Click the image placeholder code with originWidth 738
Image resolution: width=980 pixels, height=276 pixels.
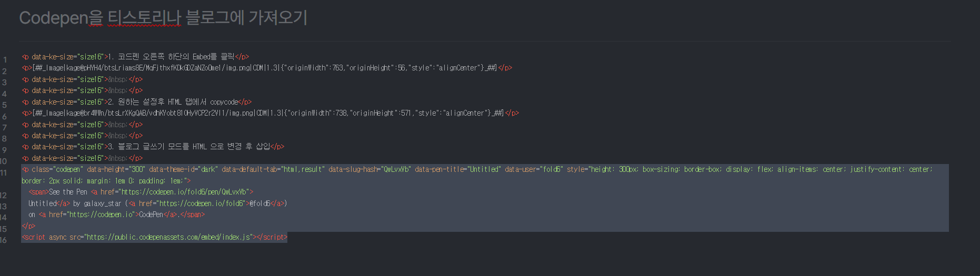[270, 113]
